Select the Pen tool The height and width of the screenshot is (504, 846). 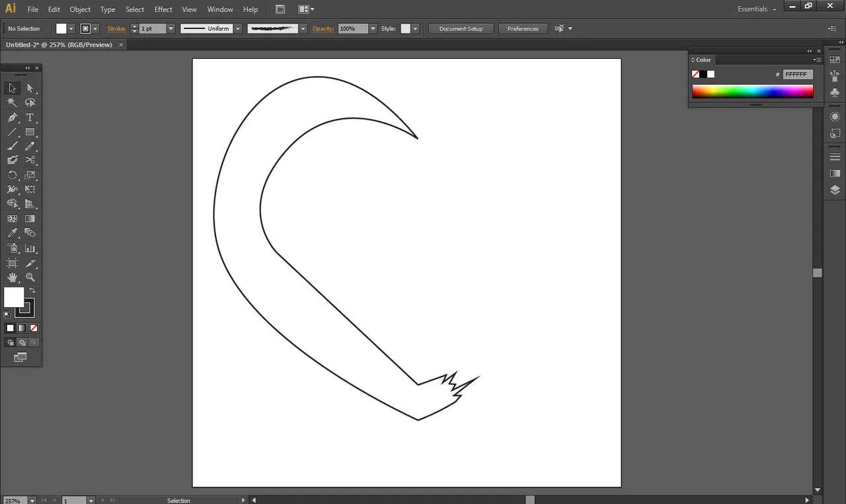coord(13,118)
